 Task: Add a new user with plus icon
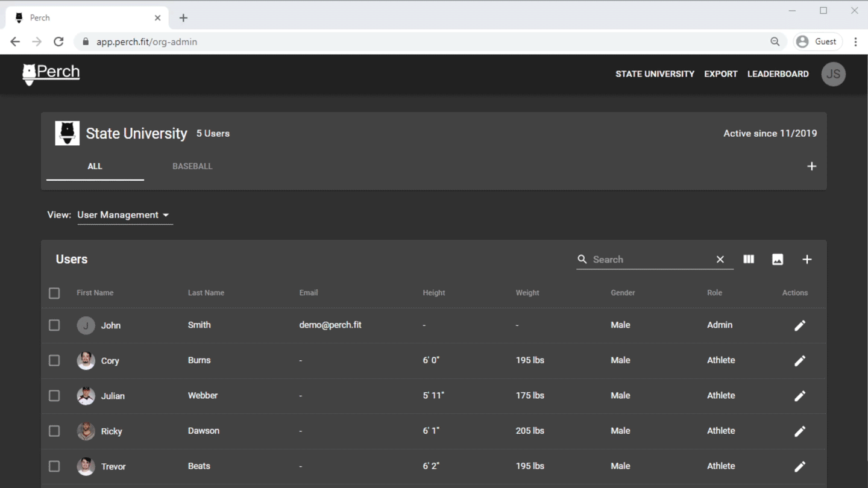(x=807, y=260)
